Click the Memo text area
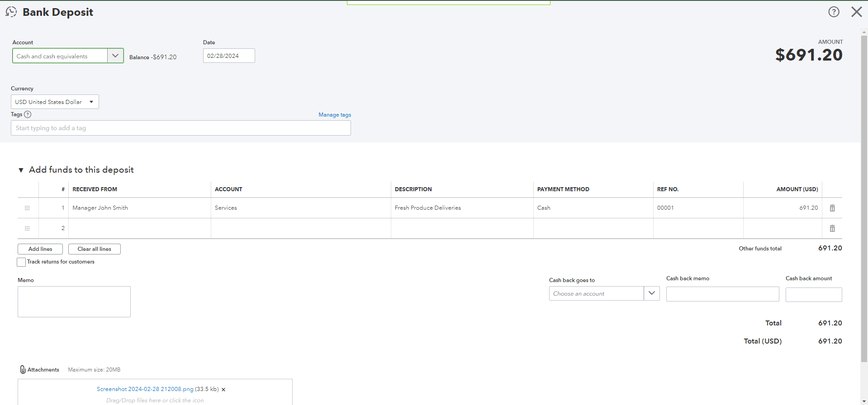The width and height of the screenshot is (868, 405). coord(74,301)
